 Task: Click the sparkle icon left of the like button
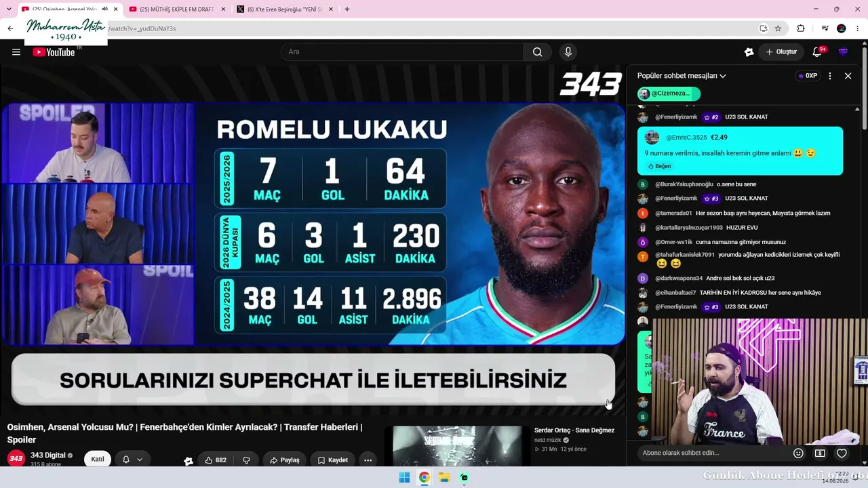click(x=189, y=461)
